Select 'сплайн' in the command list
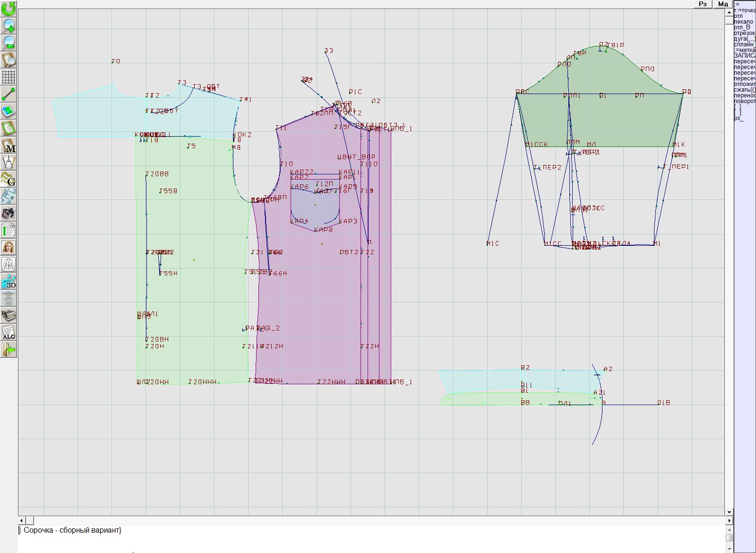 coord(744,44)
